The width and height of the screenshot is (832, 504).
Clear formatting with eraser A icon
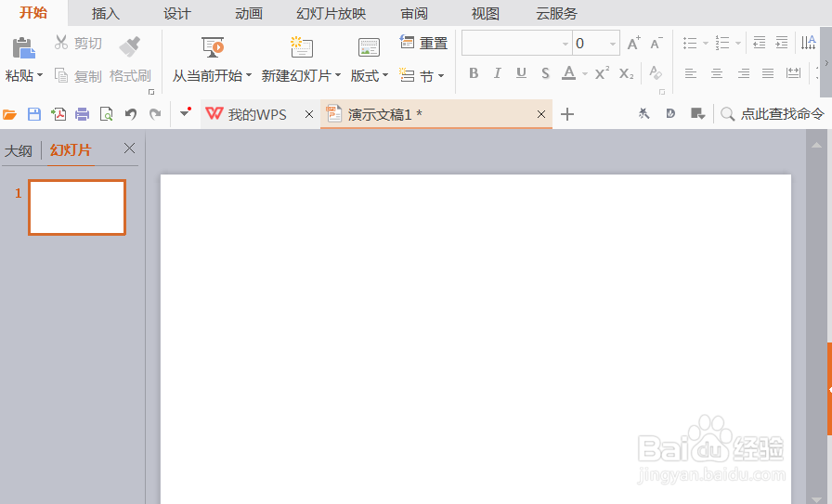coord(656,72)
